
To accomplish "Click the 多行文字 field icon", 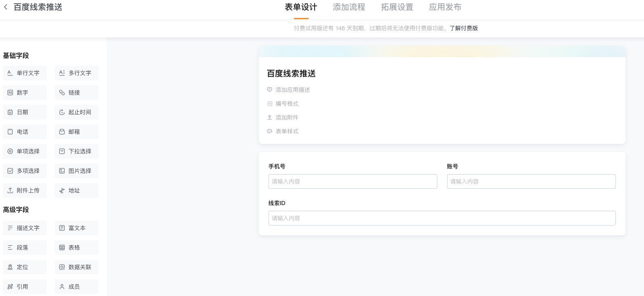I will click(62, 73).
